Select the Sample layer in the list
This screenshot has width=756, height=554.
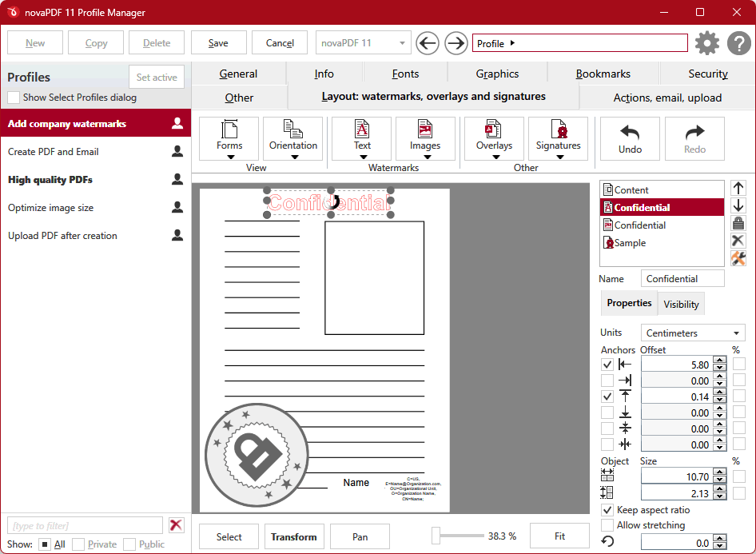coord(662,242)
